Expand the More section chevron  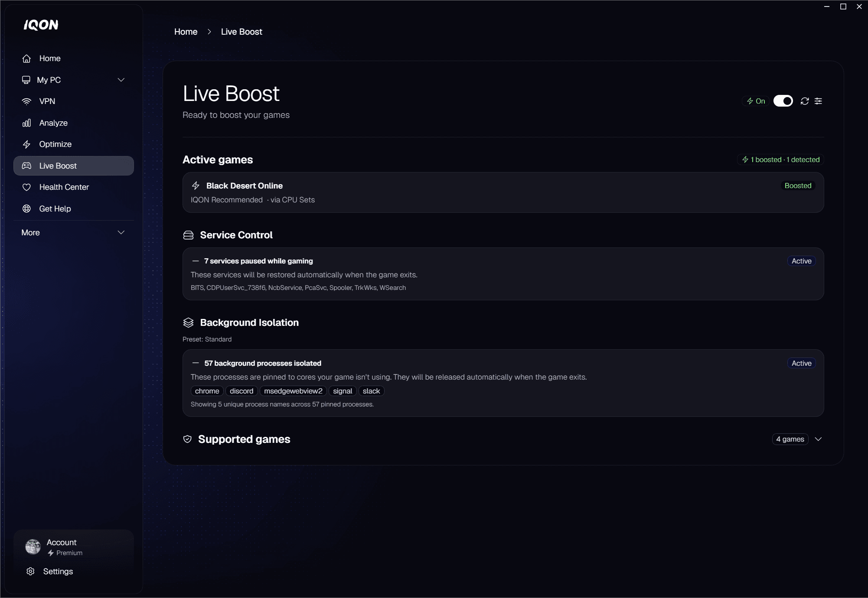[121, 232]
